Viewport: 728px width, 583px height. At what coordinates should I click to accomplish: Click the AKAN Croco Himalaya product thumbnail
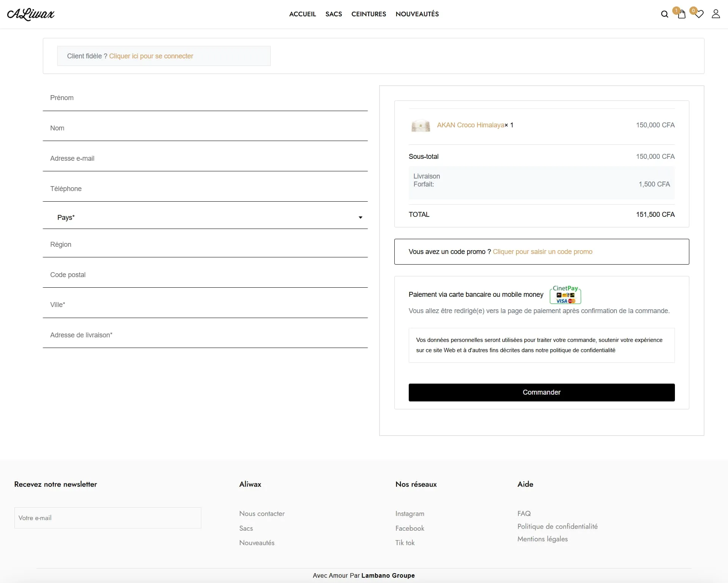coord(420,125)
